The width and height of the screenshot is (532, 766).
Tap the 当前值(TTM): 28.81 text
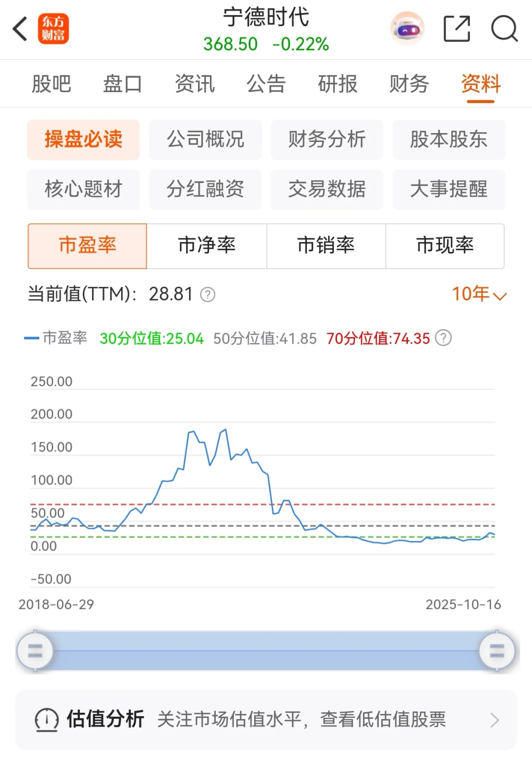pyautogui.click(x=110, y=294)
